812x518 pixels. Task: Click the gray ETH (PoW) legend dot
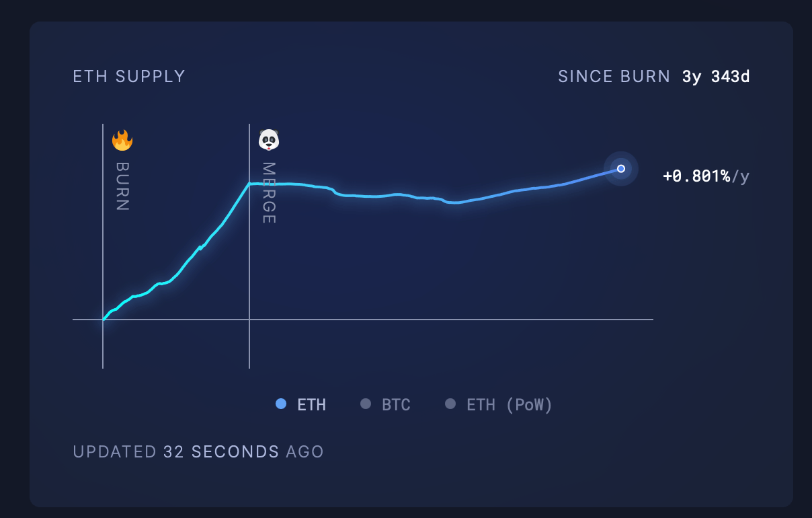point(450,404)
